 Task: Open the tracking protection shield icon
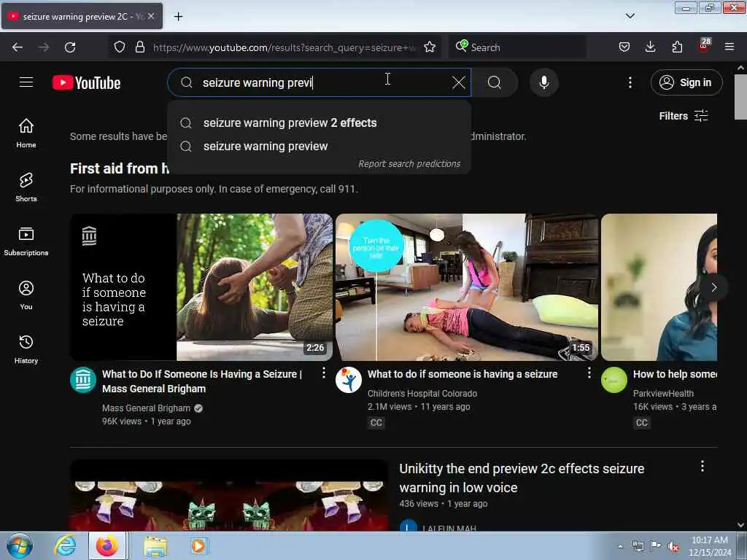click(x=120, y=47)
